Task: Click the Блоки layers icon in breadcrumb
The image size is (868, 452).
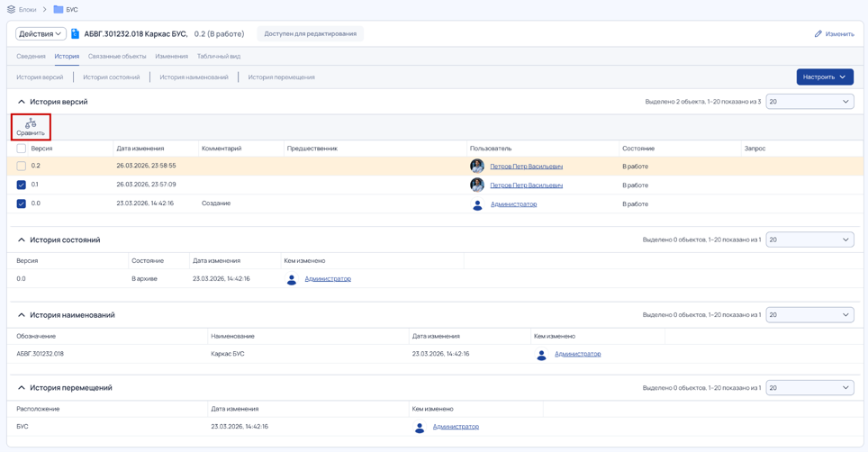Action: (x=11, y=9)
